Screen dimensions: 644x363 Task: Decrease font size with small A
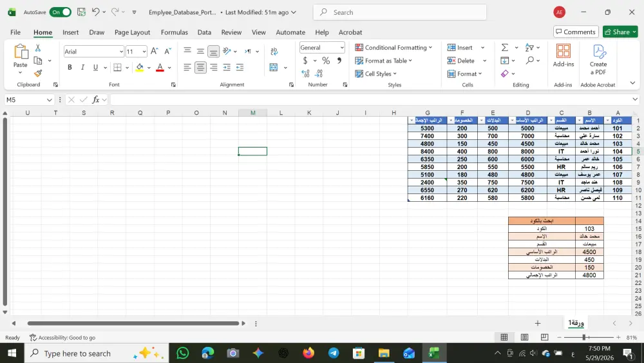point(167,52)
